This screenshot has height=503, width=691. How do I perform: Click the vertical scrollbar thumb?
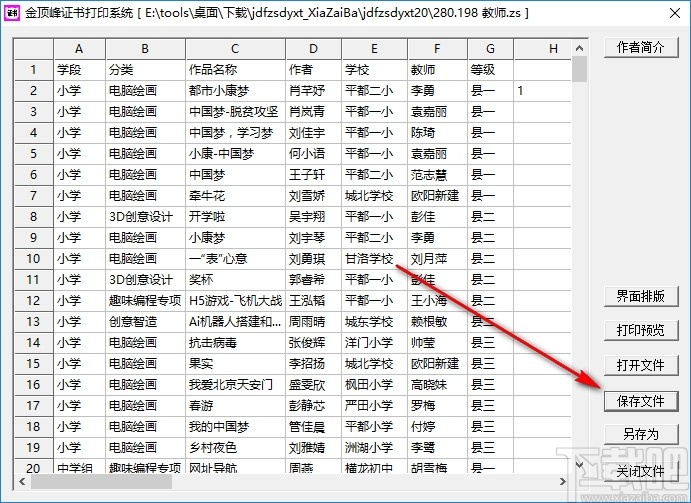pyautogui.click(x=580, y=69)
